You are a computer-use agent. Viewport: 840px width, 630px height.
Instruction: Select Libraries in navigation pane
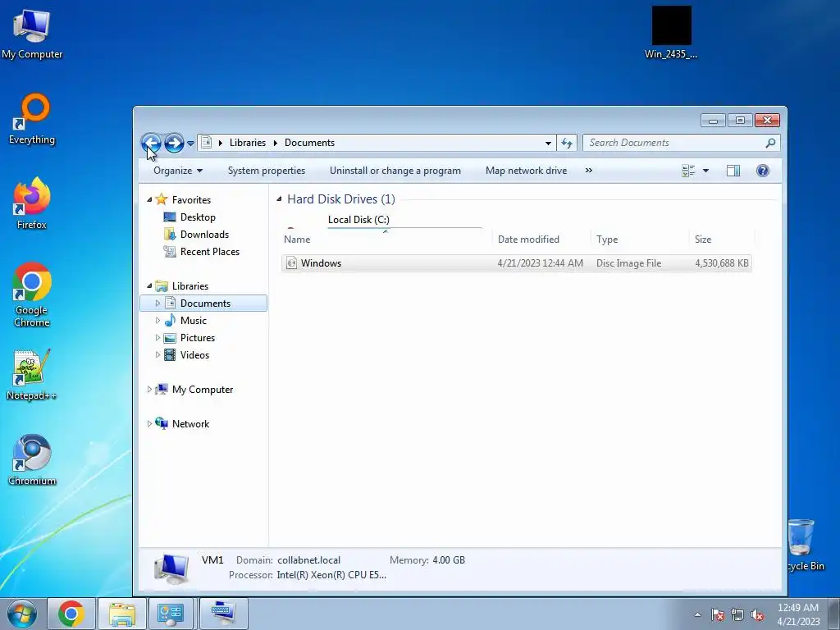click(x=189, y=286)
